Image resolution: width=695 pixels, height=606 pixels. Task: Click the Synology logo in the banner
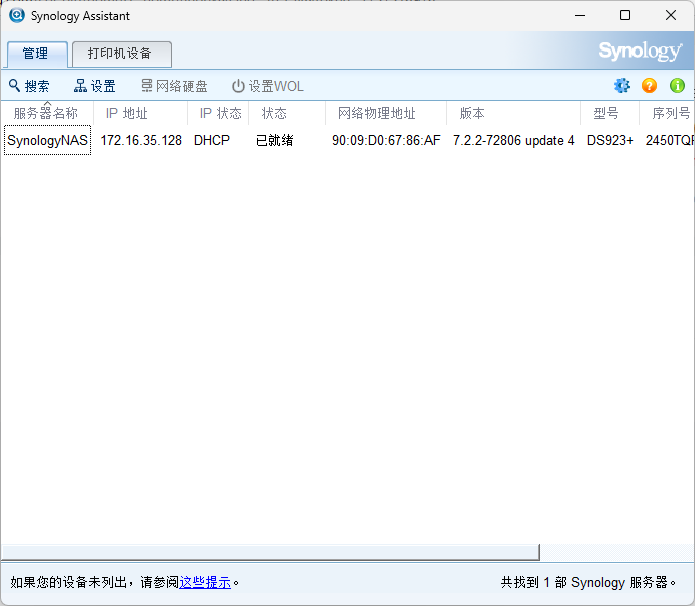pos(640,51)
